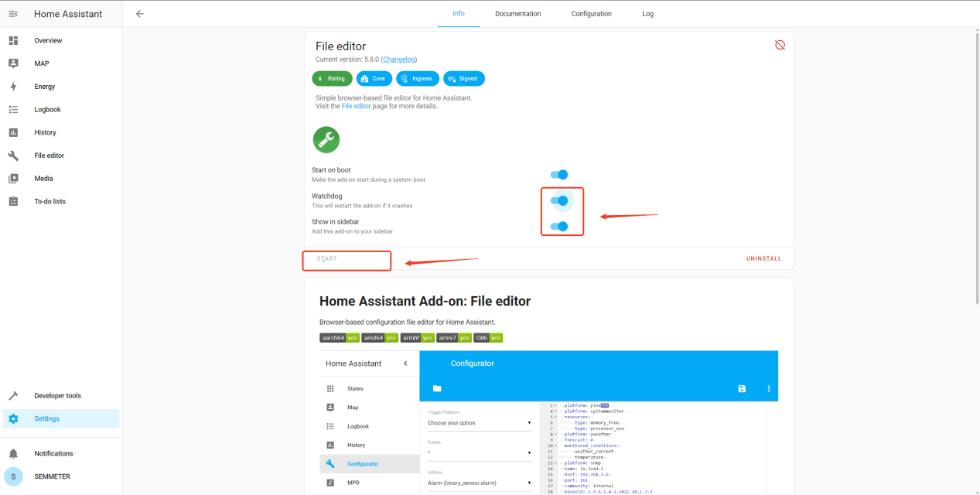Screen dimensions: 980x495
Task: Click 'Home Assistant' sidebar title
Action: (68, 14)
